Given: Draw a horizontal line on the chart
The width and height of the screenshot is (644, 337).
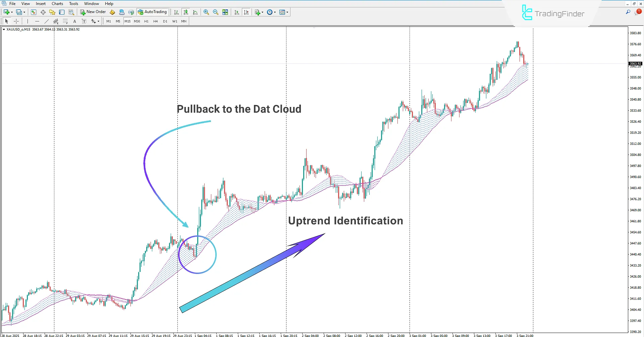Looking at the screenshot, I should (37, 21).
